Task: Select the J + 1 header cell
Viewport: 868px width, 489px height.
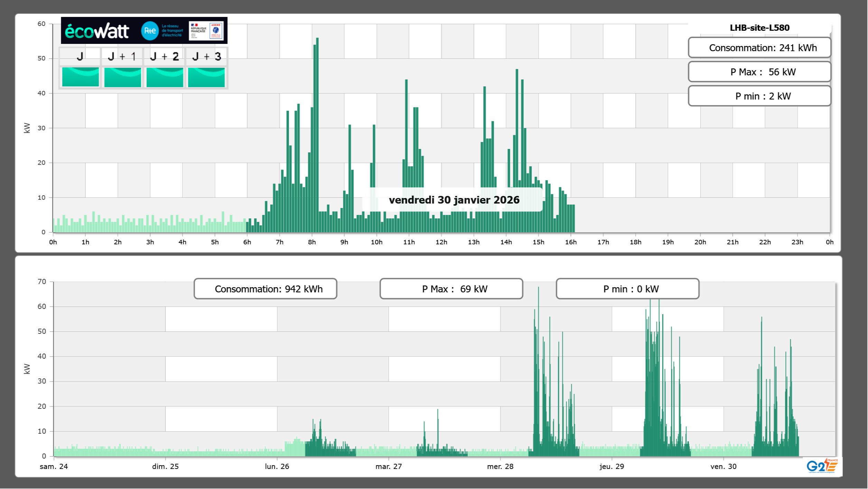Action: [x=122, y=56]
